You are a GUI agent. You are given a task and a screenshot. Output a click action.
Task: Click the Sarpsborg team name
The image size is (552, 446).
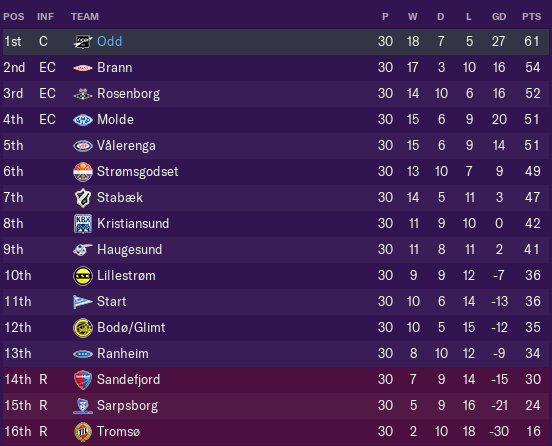(127, 406)
